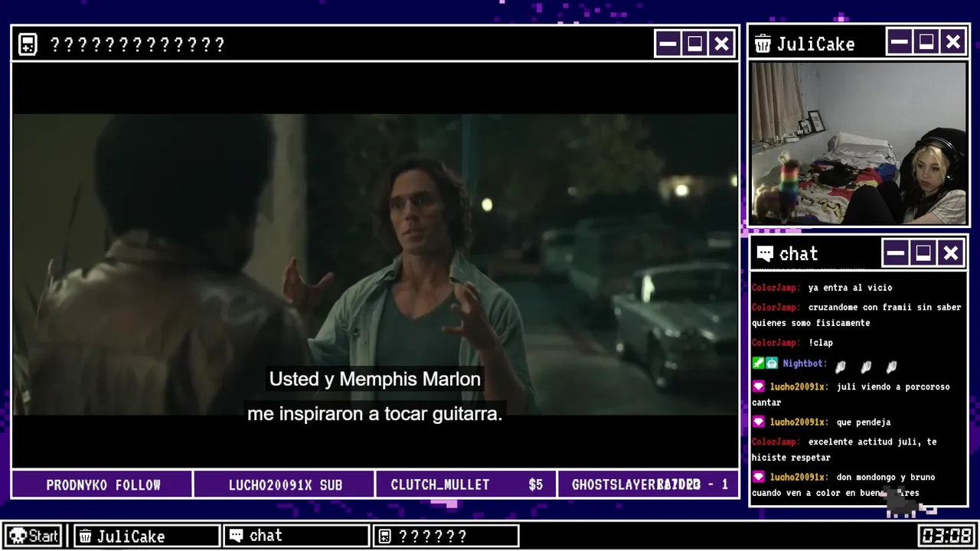Screen dimensions: 980x551
Task: Click chat text 'cruzandome con framii sin saber'
Action: click(884, 307)
